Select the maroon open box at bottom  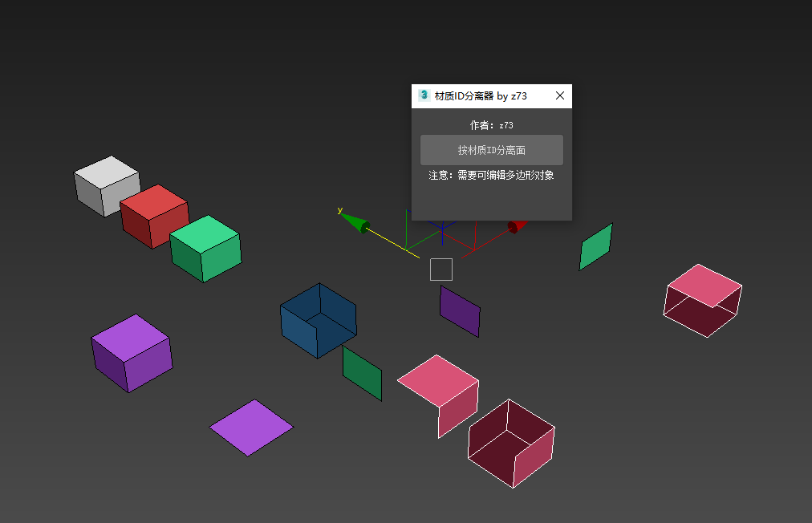pyautogui.click(x=511, y=444)
